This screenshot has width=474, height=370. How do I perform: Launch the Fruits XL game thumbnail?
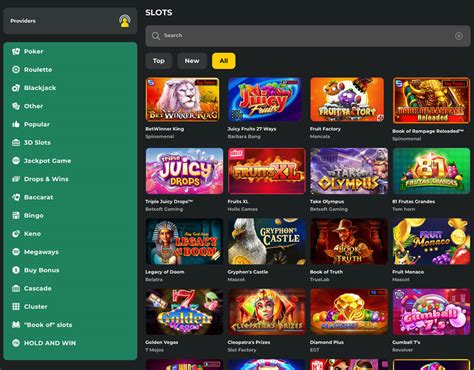tap(267, 171)
